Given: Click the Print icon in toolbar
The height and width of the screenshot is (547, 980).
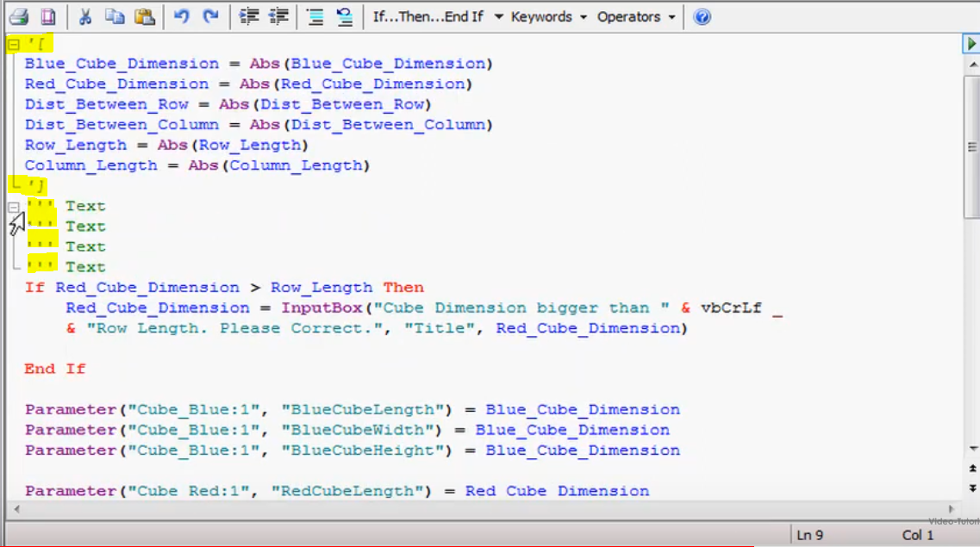Looking at the screenshot, I should 19,16.
